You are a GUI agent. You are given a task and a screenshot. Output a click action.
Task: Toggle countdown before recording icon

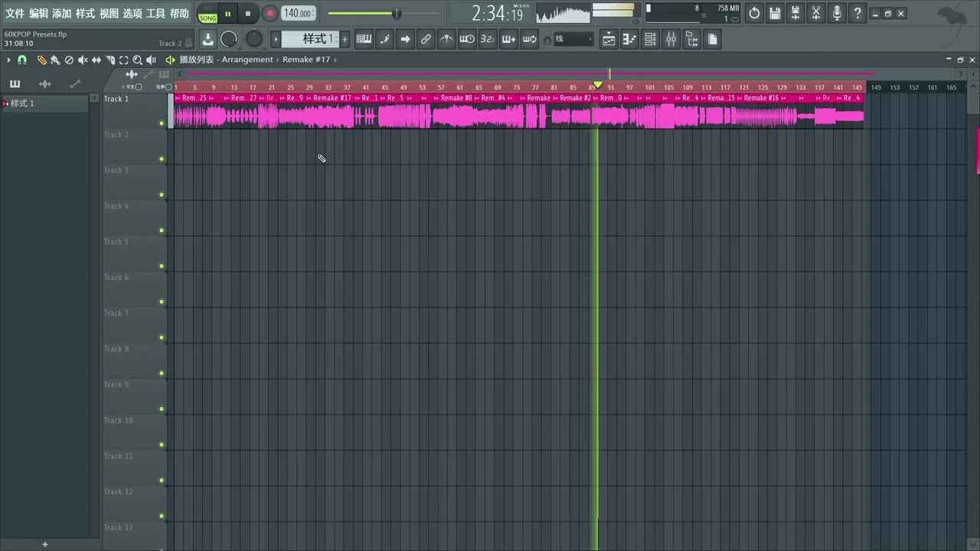488,39
